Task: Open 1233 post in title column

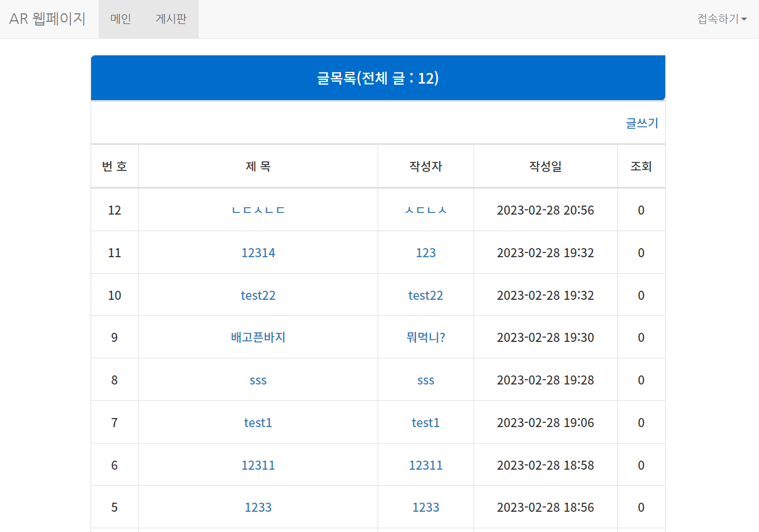Action: pos(258,507)
